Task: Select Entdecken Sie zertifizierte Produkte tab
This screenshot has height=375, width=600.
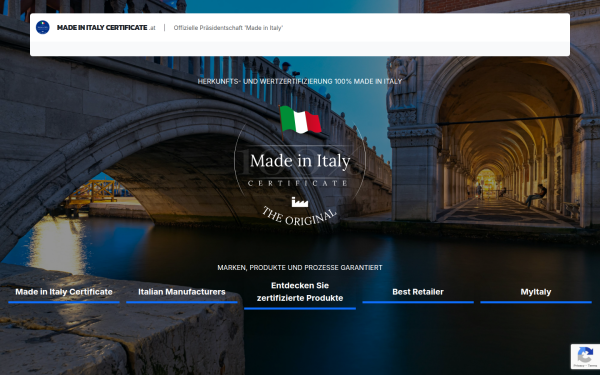Action: [300, 293]
